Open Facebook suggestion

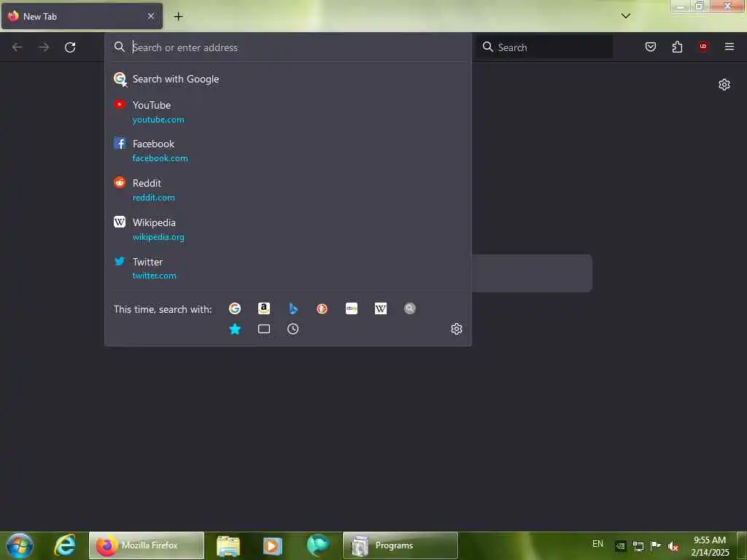pos(287,151)
